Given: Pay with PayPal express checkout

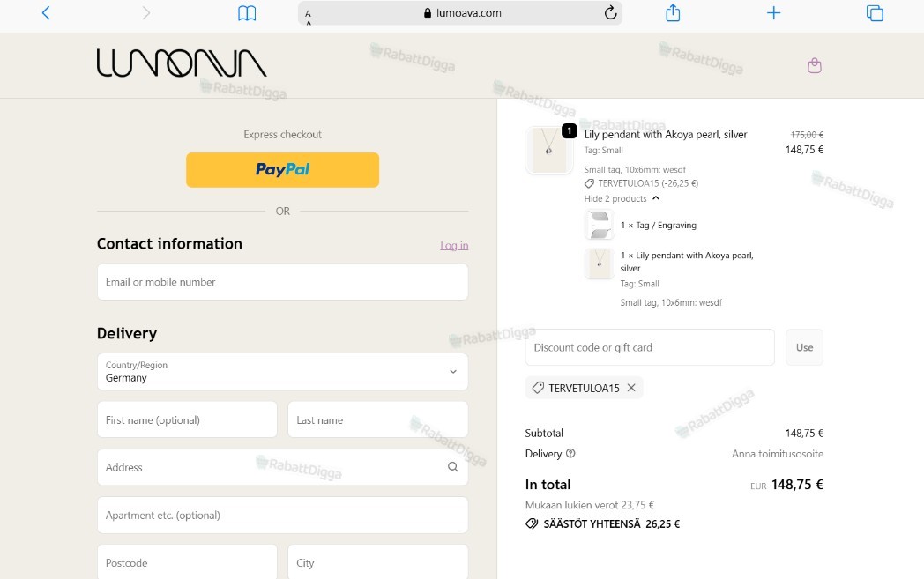Looking at the screenshot, I should pyautogui.click(x=283, y=170).
